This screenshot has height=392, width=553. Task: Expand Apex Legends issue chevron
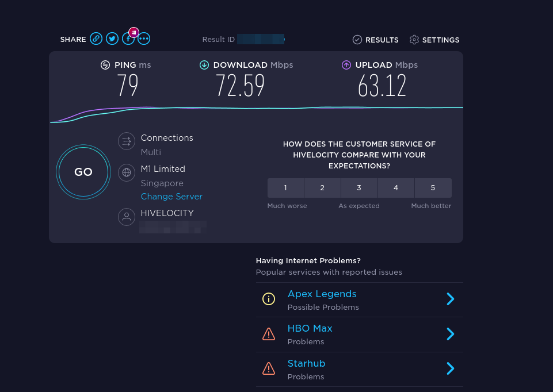[451, 299]
